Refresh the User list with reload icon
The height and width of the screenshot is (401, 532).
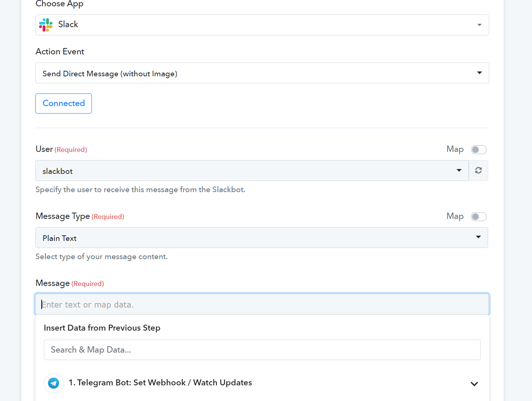pos(478,171)
